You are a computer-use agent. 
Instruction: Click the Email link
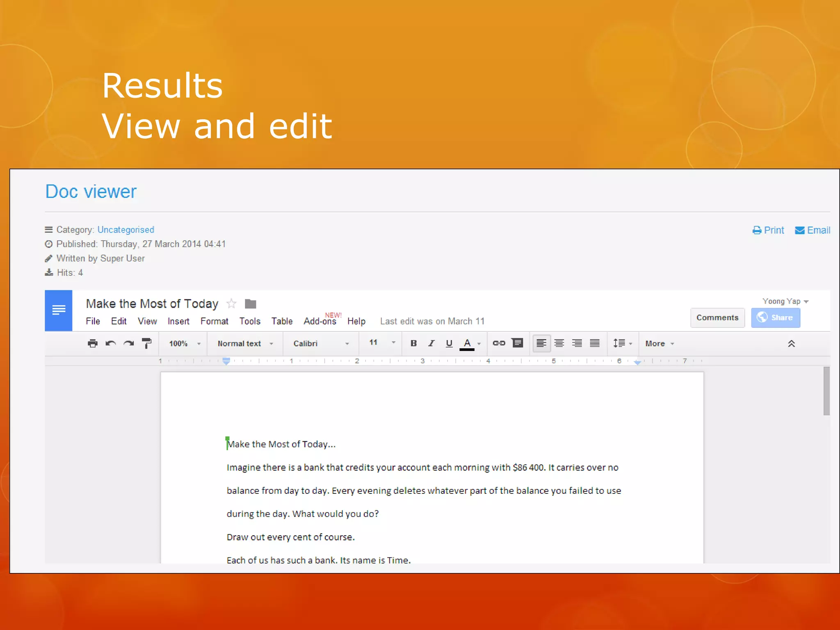813,230
